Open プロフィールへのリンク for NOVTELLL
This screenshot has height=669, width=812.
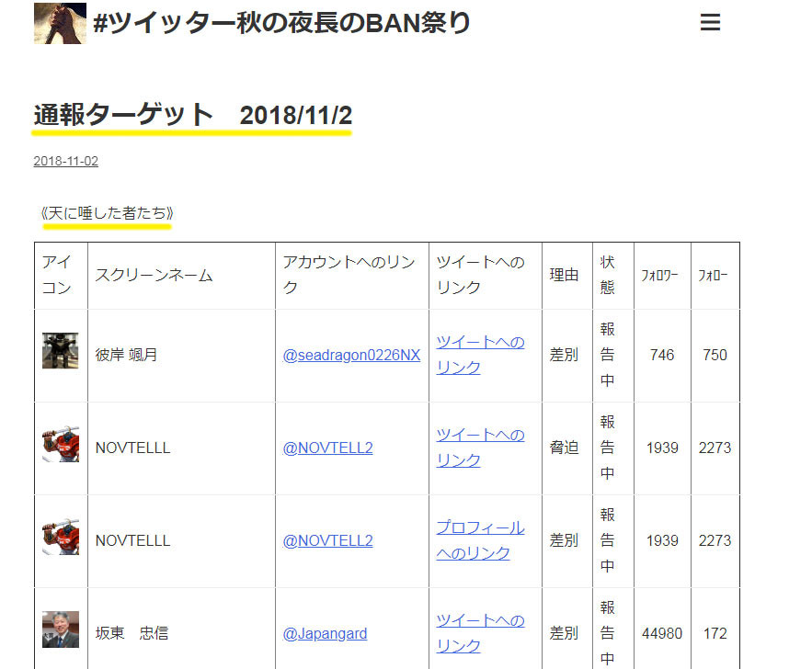pyautogui.click(x=480, y=540)
